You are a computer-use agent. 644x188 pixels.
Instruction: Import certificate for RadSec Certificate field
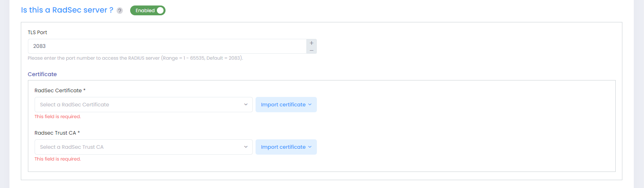[283, 104]
